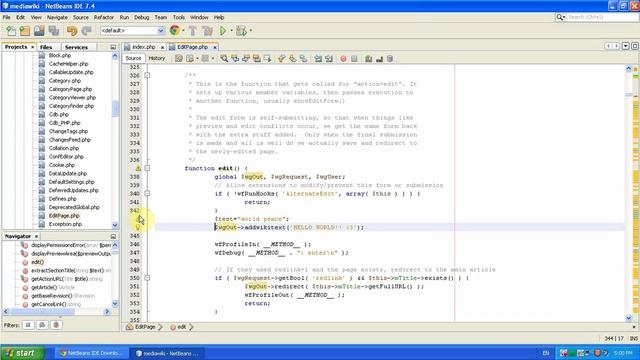Click the Toggle Highlight Search icon
This screenshot has height=360, width=640.
coord(256,59)
